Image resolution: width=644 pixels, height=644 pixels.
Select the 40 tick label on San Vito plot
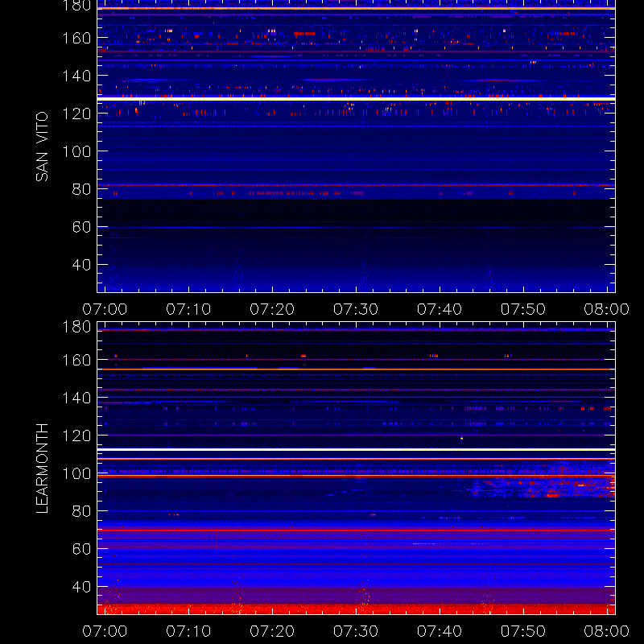point(81,265)
